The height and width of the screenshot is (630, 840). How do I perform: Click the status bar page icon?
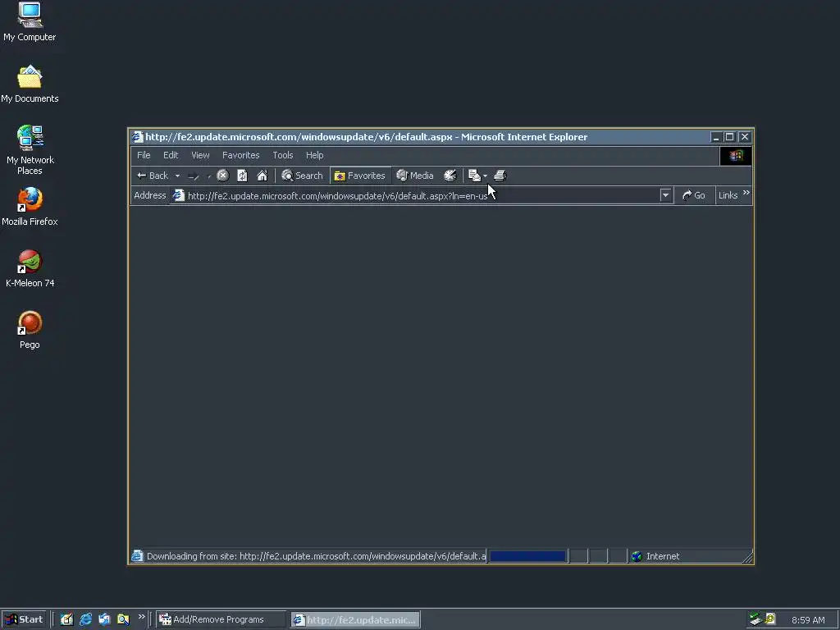click(x=137, y=556)
